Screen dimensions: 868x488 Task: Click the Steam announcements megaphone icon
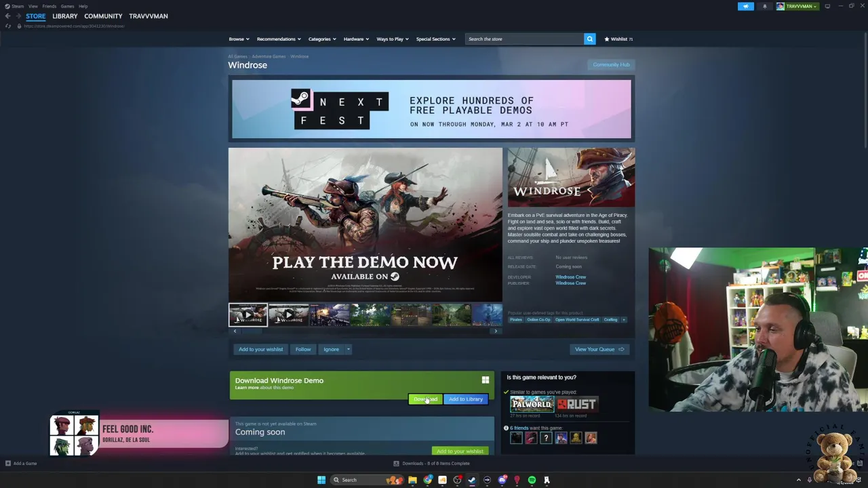745,6
